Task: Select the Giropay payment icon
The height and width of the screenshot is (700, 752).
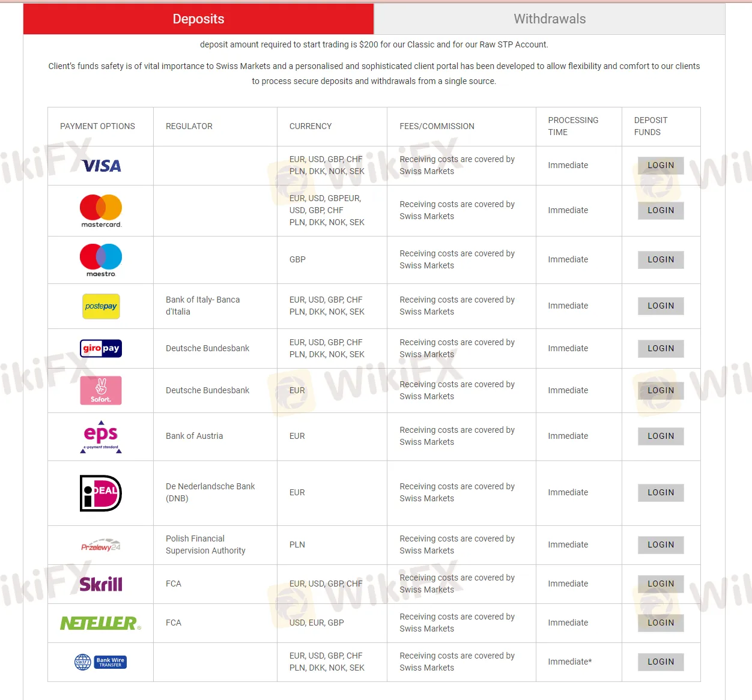Action: [x=100, y=348]
